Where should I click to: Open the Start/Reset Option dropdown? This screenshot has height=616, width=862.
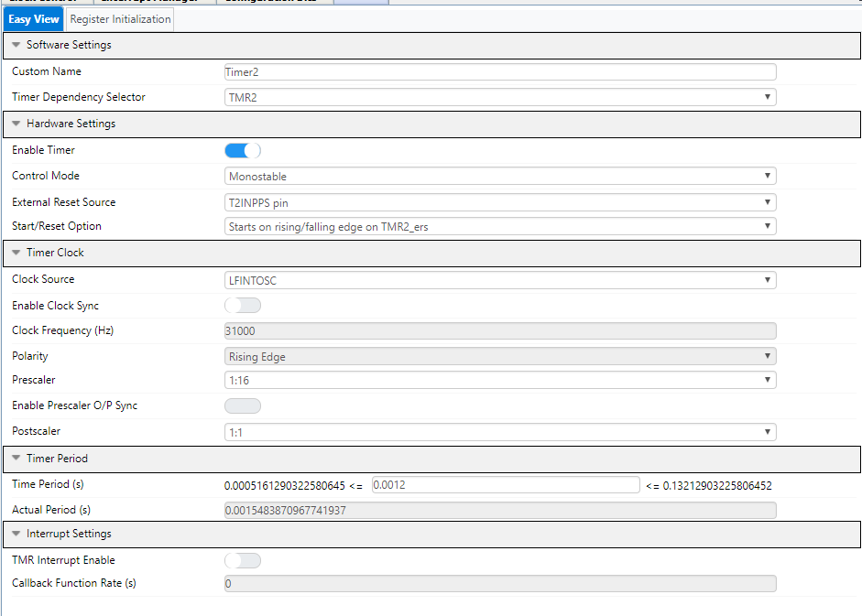coord(500,226)
